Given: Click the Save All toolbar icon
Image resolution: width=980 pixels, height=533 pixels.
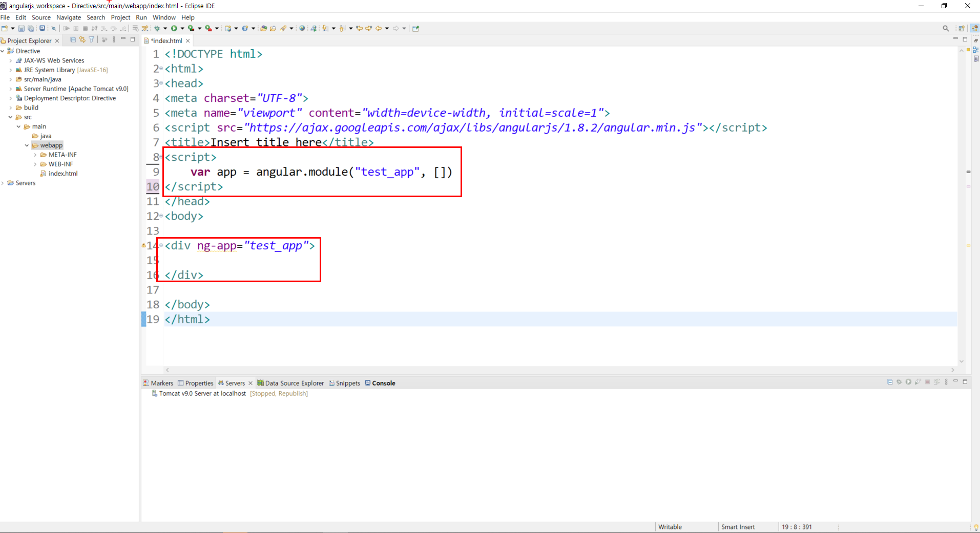Looking at the screenshot, I should coord(31,28).
